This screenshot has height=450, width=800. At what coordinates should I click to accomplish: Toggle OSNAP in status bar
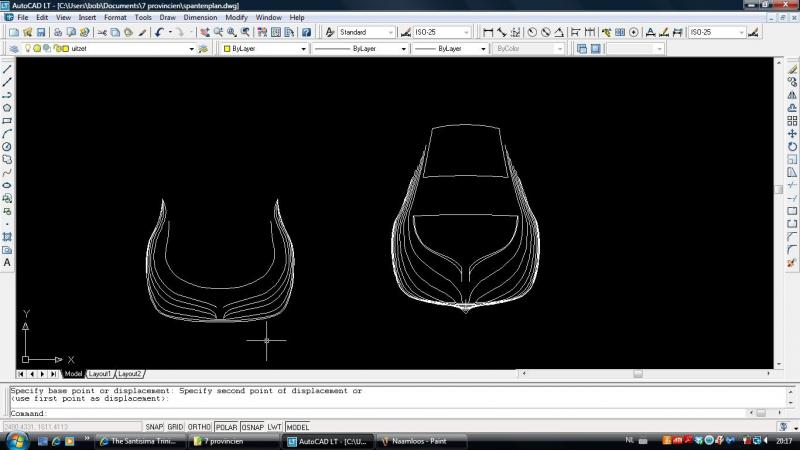pos(252,427)
